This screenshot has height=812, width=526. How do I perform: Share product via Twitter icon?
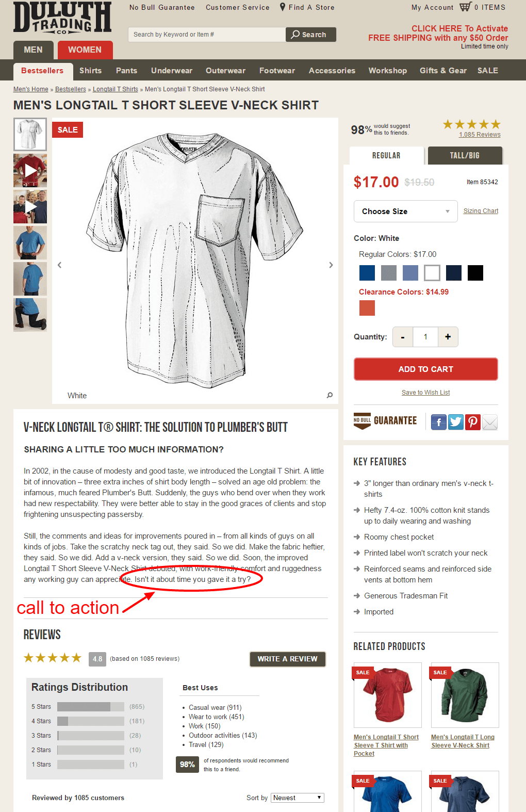(456, 423)
